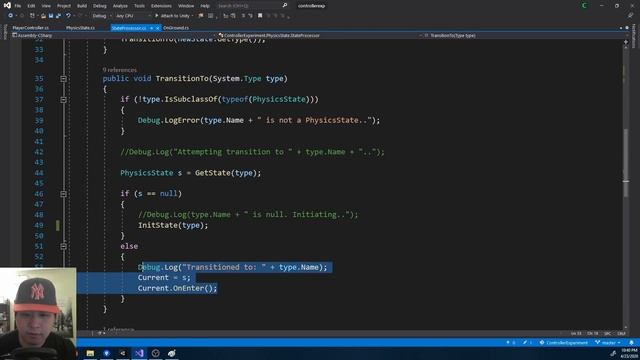Click the ControllerExperiment repository status item

click(564, 342)
